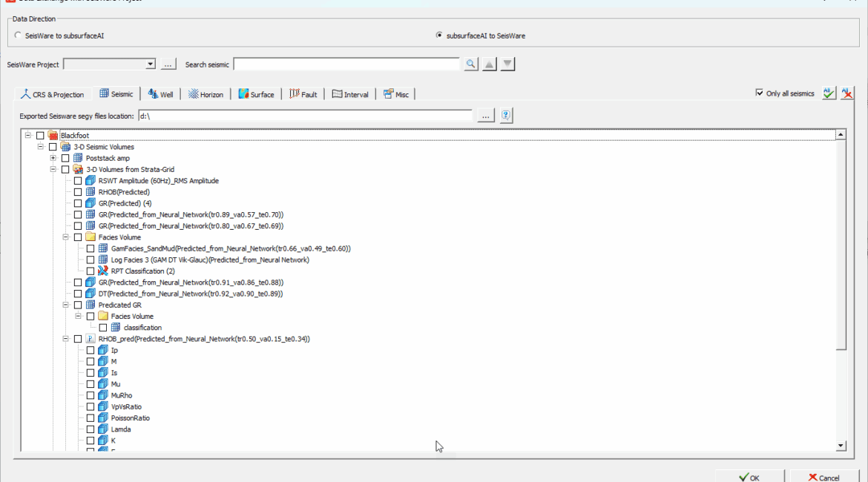Image resolution: width=868 pixels, height=482 pixels.
Task: Open the Well tab
Action: [160, 94]
